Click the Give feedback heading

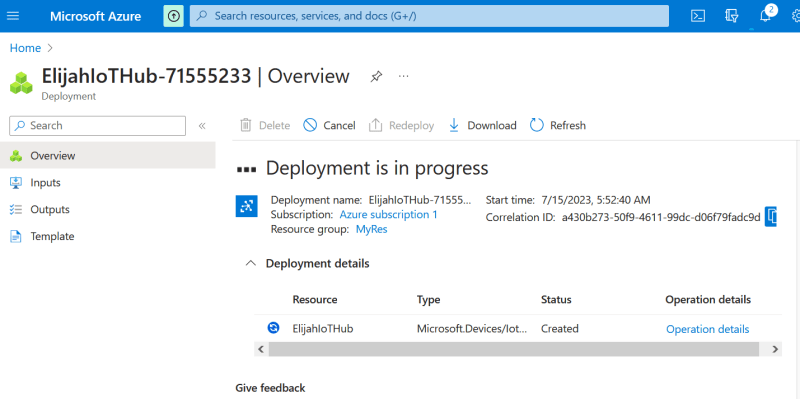(270, 388)
